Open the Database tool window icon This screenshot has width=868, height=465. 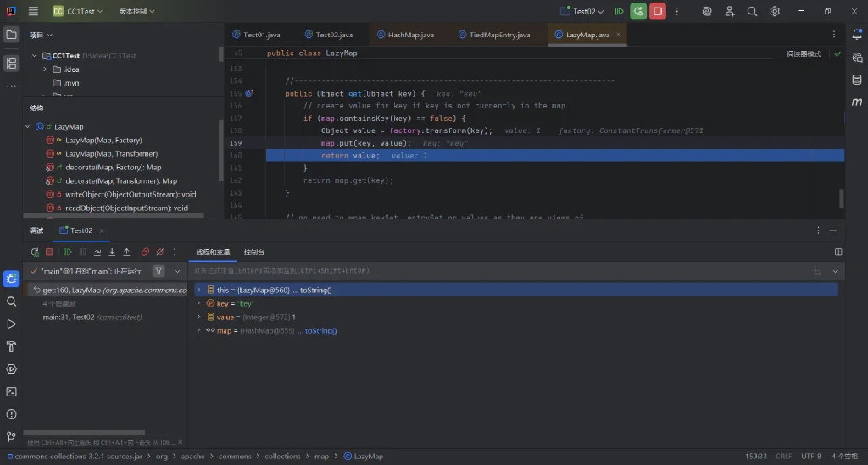pyautogui.click(x=857, y=80)
